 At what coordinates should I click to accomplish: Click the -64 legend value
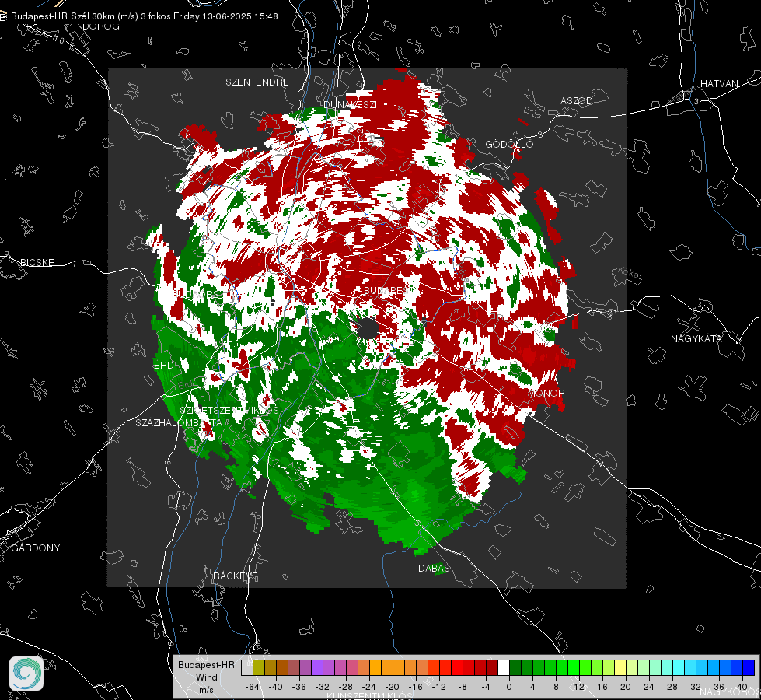point(253,687)
